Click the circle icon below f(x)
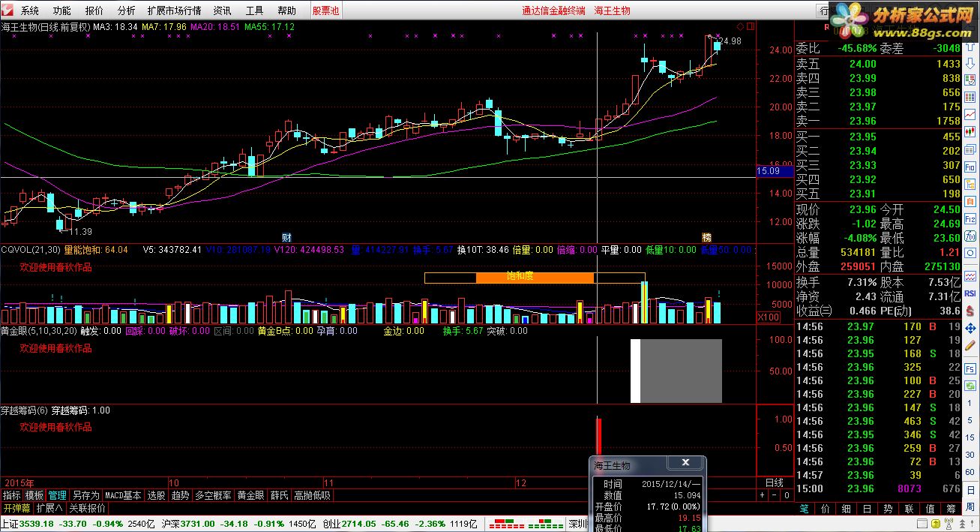 (970, 252)
